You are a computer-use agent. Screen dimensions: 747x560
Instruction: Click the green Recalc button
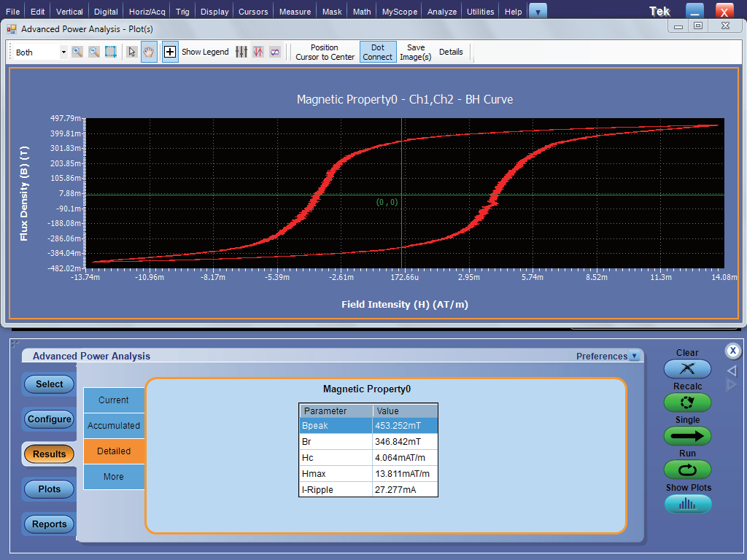pos(687,402)
